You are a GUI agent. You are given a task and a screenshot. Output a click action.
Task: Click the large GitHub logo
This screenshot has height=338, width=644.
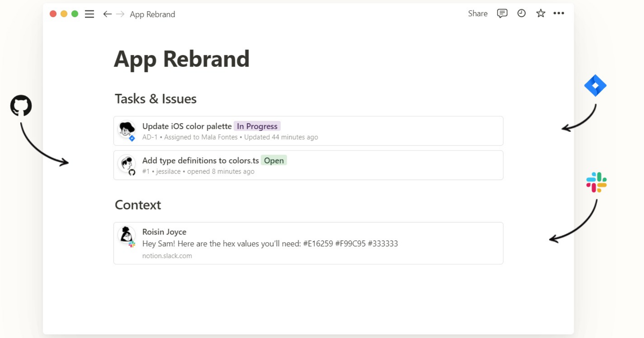click(x=21, y=106)
